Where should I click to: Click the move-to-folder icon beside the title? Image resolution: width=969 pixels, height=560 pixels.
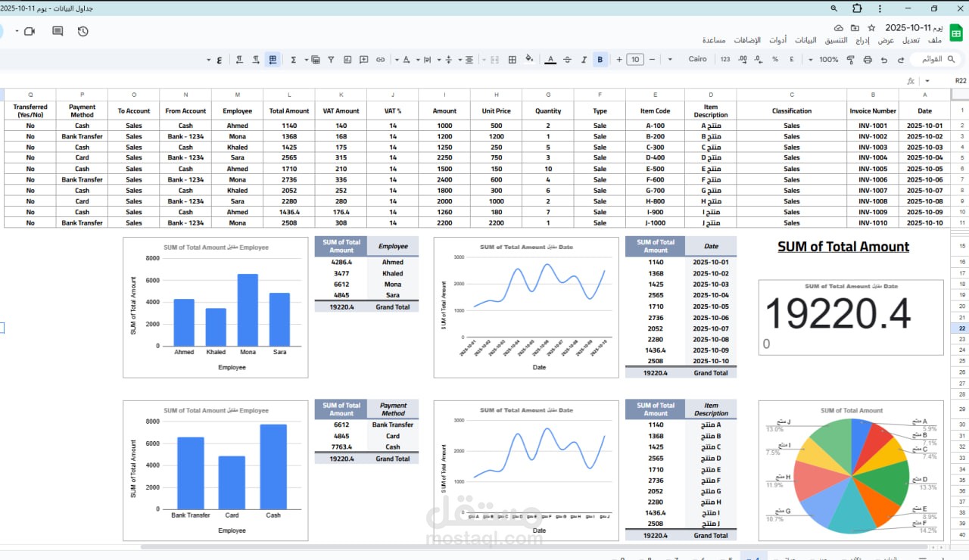pos(855,27)
